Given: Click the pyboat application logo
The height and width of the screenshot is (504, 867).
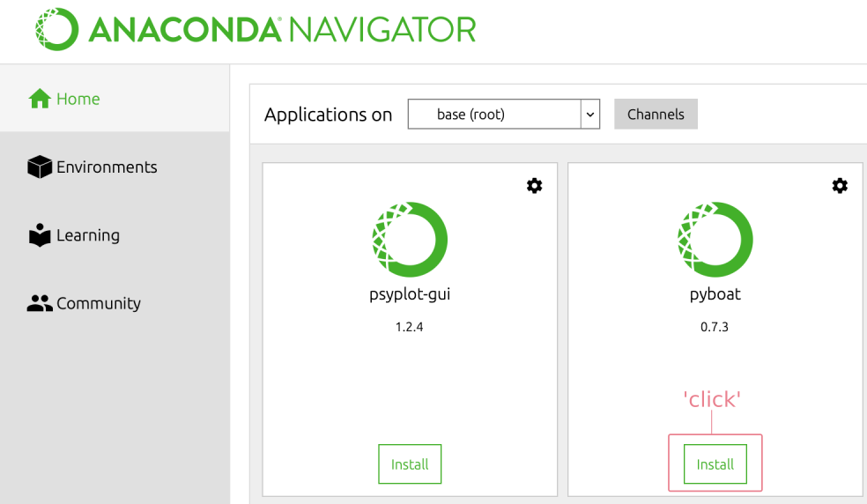Looking at the screenshot, I should point(715,240).
